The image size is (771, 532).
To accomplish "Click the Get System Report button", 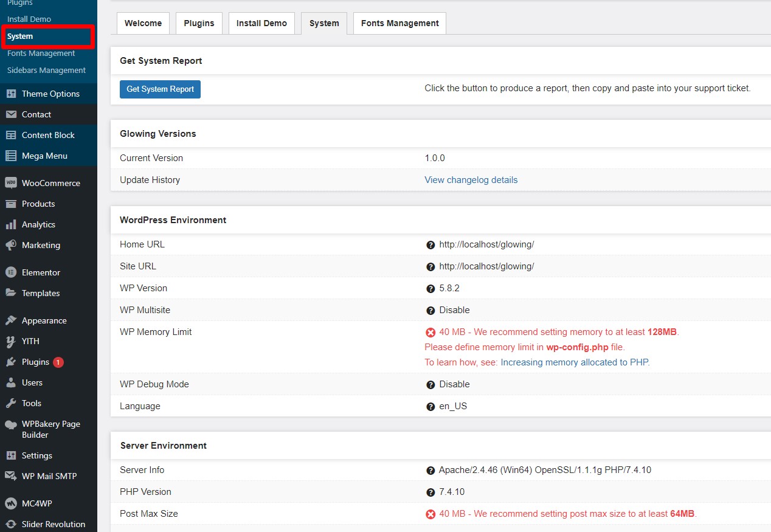I will (160, 89).
